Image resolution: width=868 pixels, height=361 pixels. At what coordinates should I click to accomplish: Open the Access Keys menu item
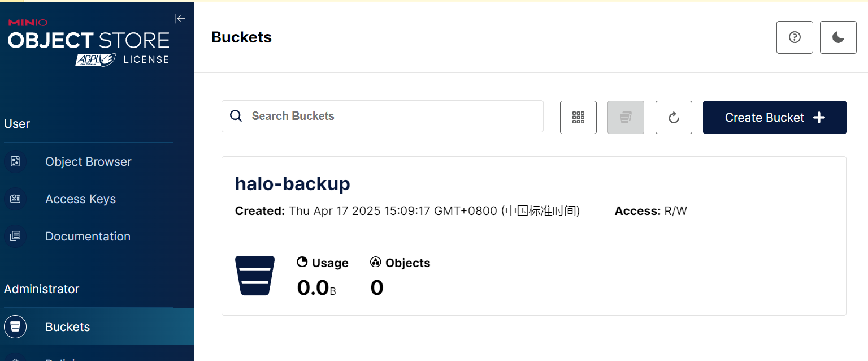80,199
